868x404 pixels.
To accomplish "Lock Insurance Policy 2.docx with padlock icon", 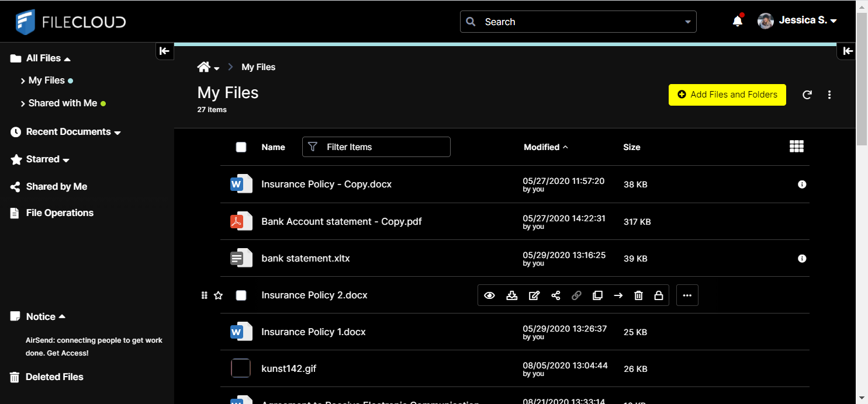I will click(658, 295).
